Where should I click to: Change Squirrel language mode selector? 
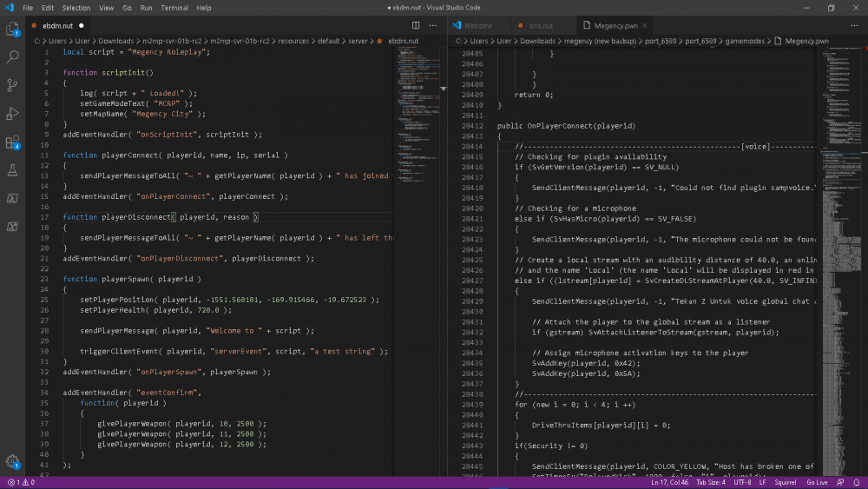point(785,482)
